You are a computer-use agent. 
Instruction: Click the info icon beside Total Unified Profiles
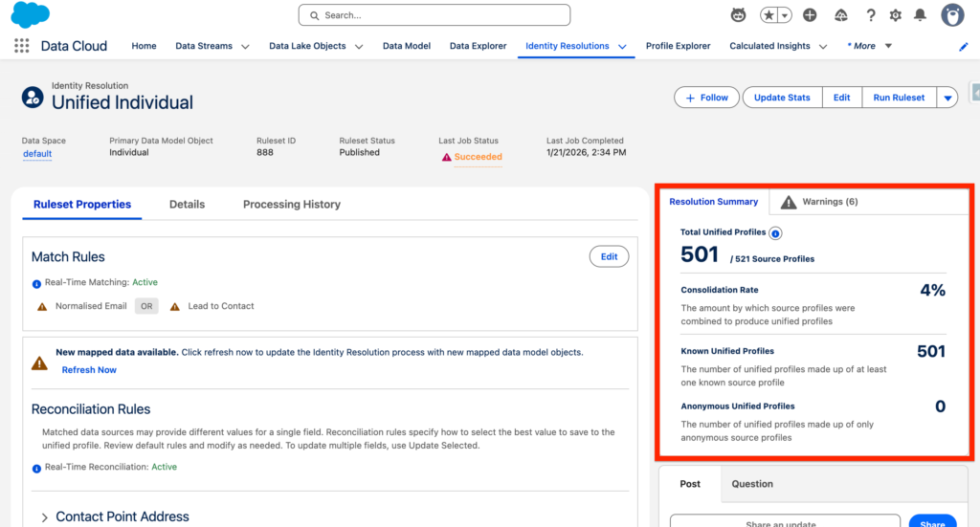point(776,232)
